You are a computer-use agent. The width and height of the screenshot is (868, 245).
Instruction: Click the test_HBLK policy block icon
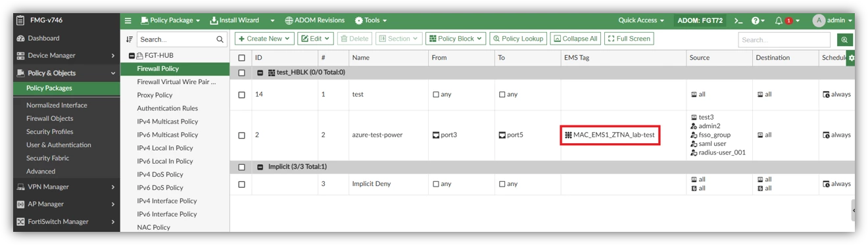point(272,72)
